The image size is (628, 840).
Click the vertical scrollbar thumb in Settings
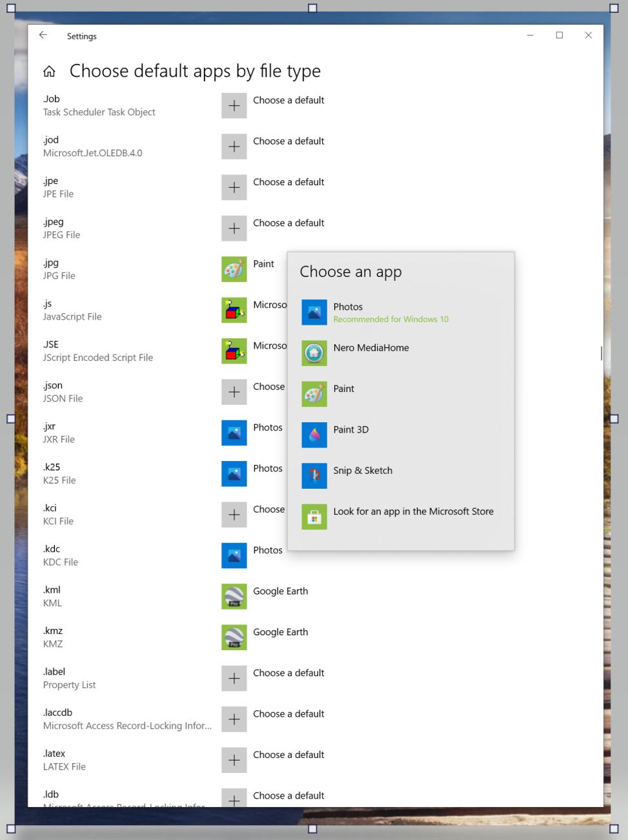(x=602, y=353)
